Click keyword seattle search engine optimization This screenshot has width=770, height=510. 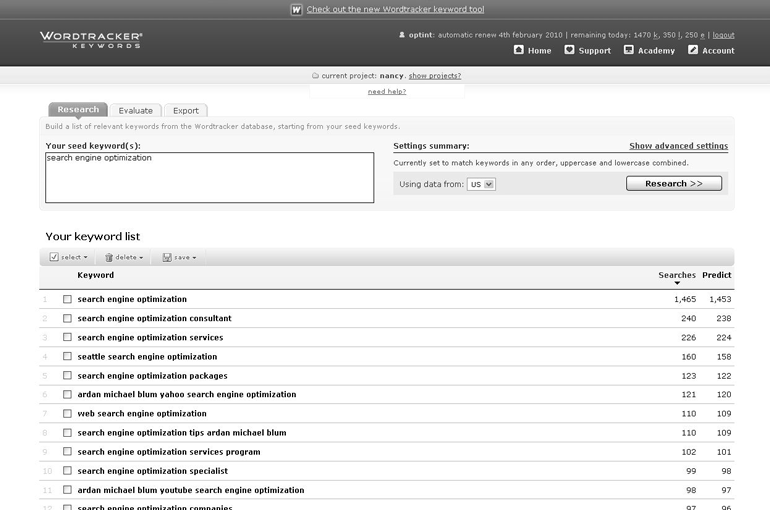[147, 356]
